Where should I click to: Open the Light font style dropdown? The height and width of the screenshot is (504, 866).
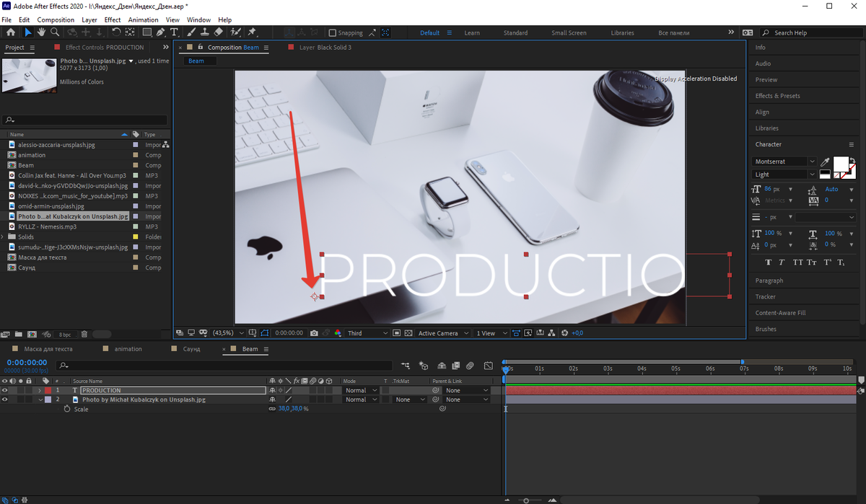point(784,174)
